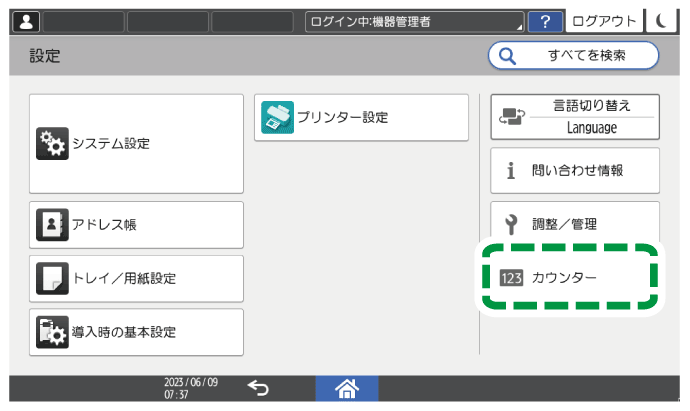Open the システム設定 label
Viewport: 690px width, 411px height.
click(111, 143)
